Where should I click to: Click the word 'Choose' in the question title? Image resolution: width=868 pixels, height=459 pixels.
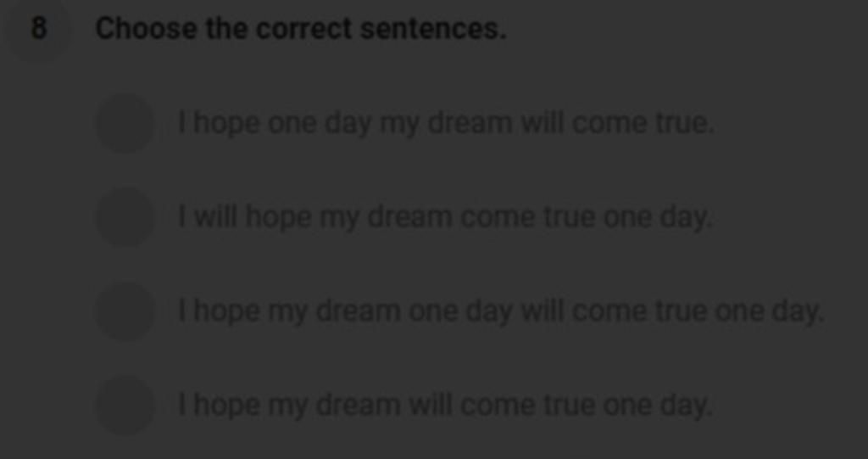click(146, 29)
